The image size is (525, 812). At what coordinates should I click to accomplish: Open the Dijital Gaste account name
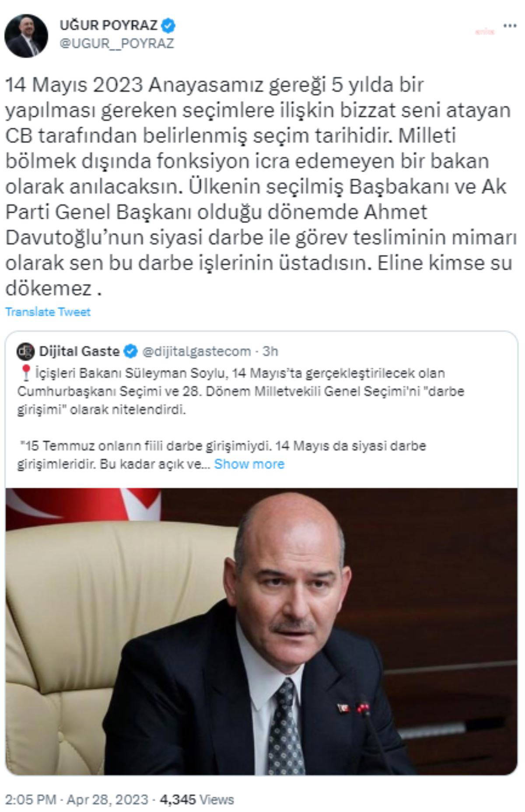[79, 351]
